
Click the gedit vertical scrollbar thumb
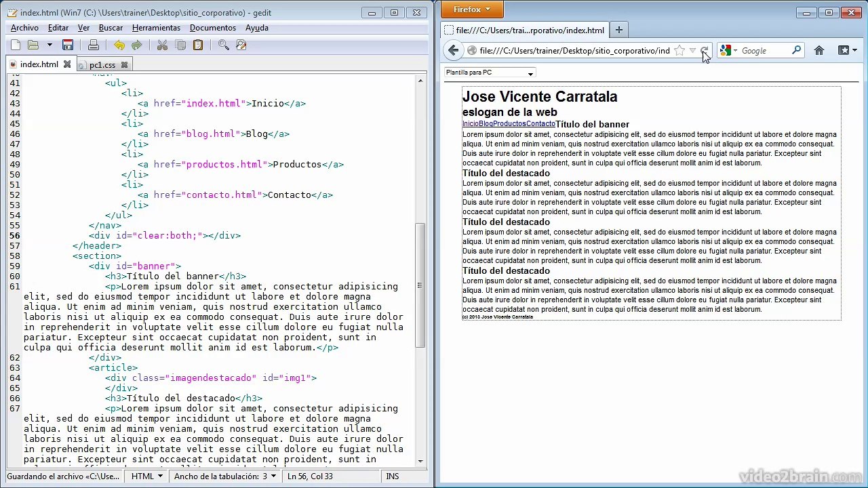point(420,285)
